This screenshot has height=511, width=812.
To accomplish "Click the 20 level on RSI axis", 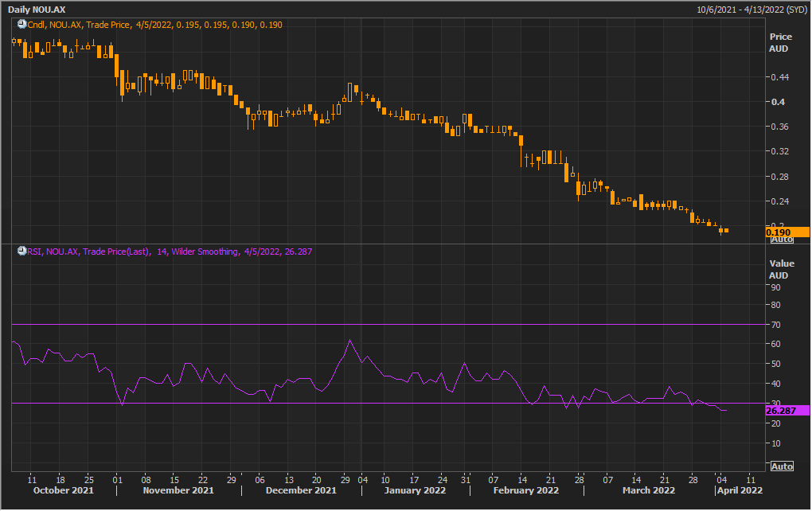I will [775, 423].
